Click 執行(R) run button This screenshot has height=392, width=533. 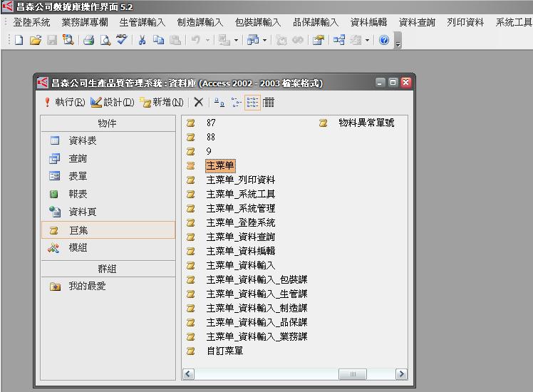pos(65,102)
